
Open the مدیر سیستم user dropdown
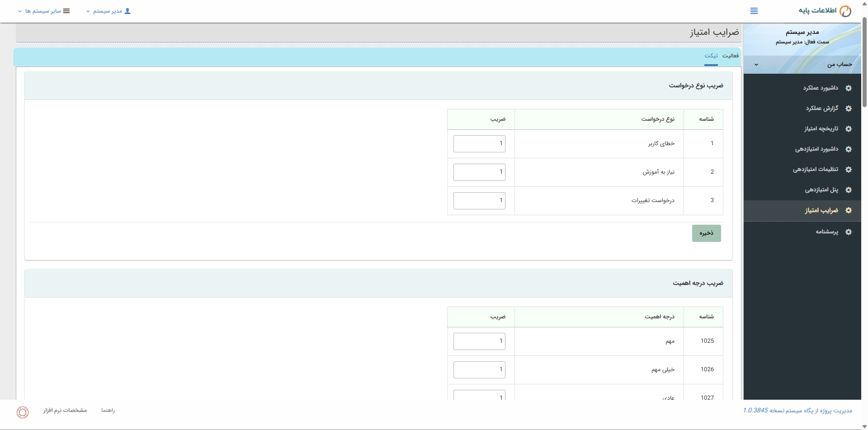[108, 11]
